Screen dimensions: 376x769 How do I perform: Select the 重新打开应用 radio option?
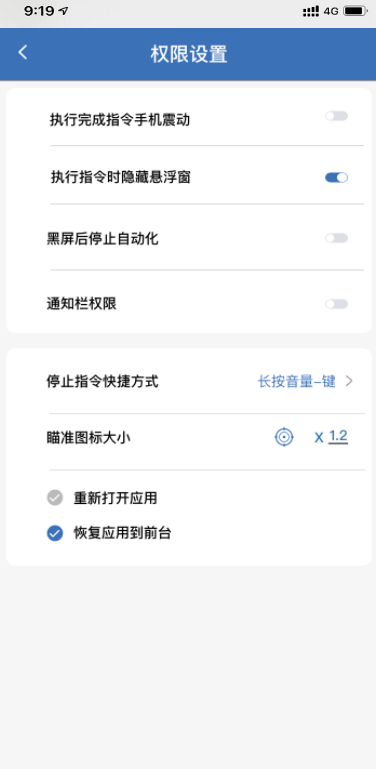pyautogui.click(x=55, y=498)
